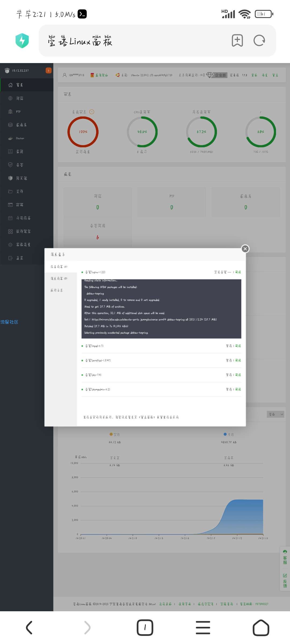Click the user manual link in footer

pyautogui.click(x=185, y=604)
